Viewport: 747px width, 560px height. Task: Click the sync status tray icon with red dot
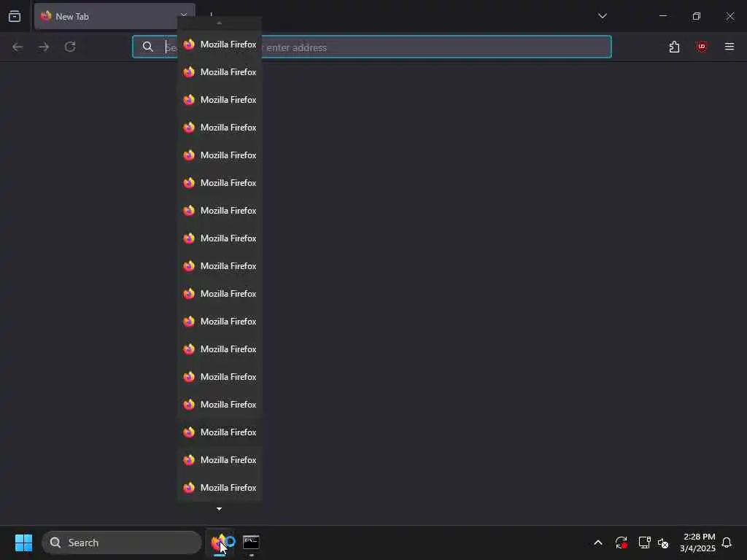621,542
